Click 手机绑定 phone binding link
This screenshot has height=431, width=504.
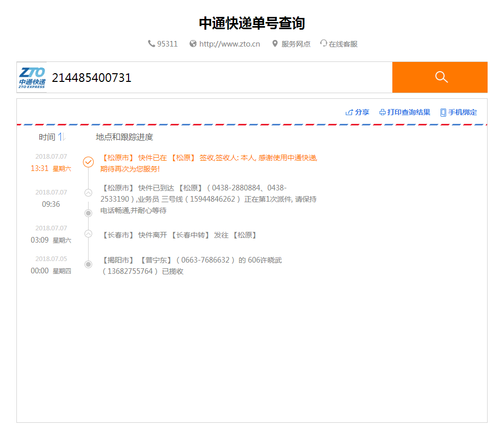pos(463,112)
